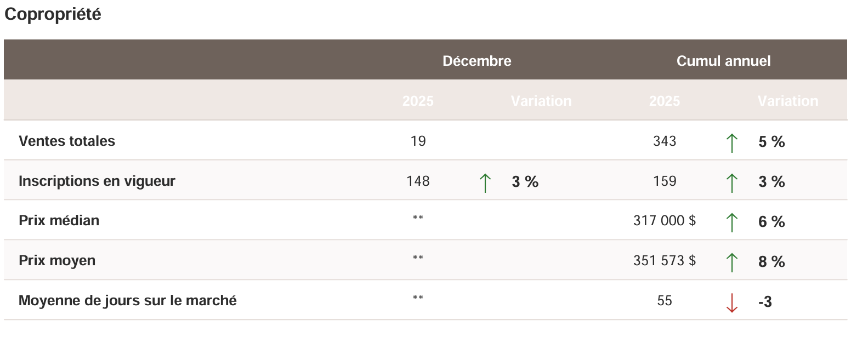Click the 55 days on market value
This screenshot has height=337, width=868.
click(x=664, y=301)
